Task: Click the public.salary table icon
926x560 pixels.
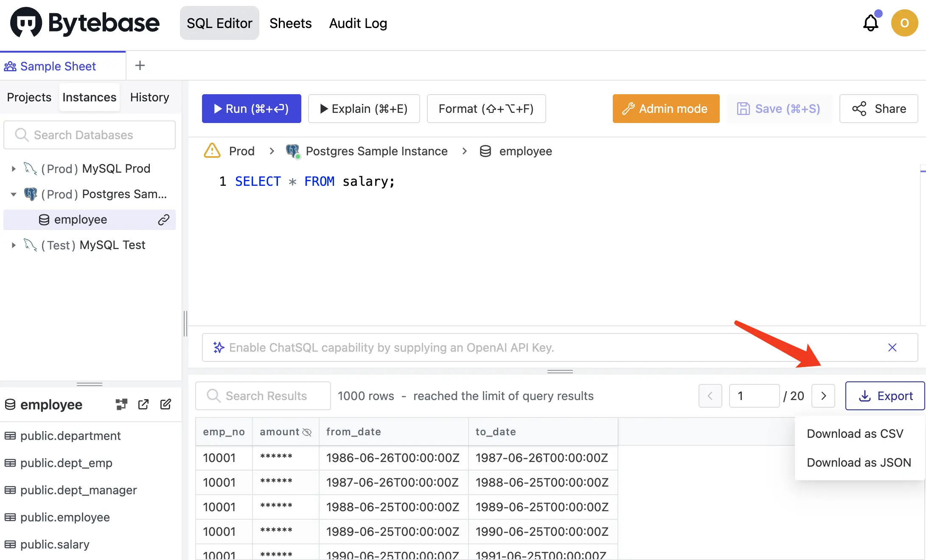Action: click(10, 544)
